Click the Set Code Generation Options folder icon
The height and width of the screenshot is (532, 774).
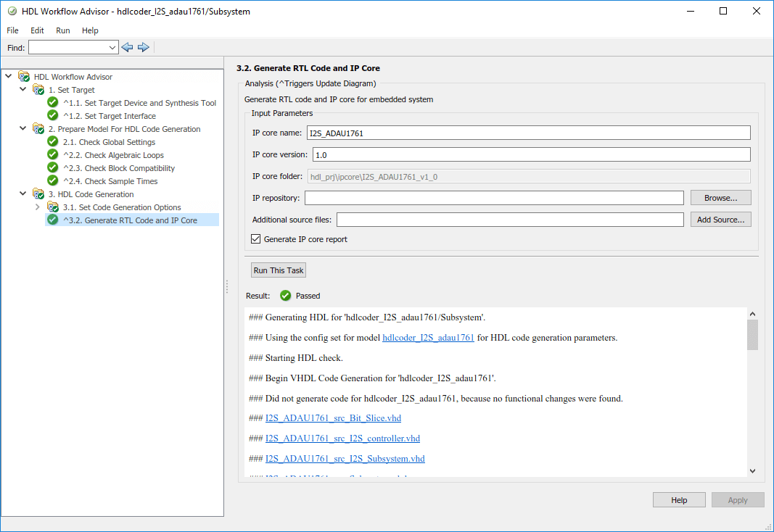pos(53,207)
